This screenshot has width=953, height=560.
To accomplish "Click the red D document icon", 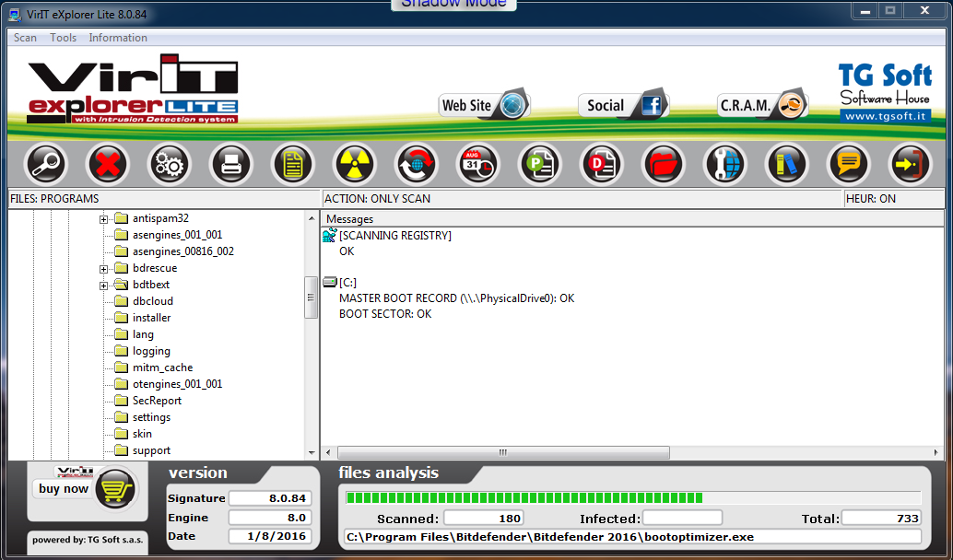I will tap(601, 164).
